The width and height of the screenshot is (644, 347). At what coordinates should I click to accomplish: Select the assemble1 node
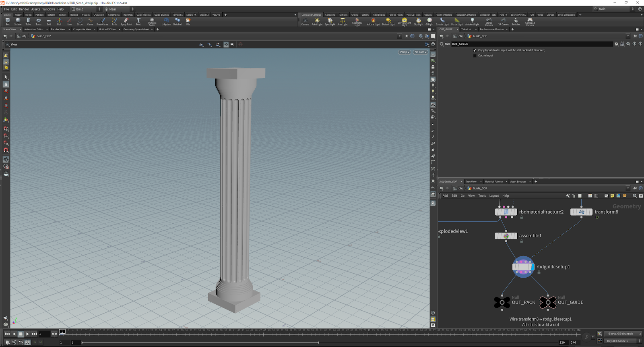(x=506, y=236)
